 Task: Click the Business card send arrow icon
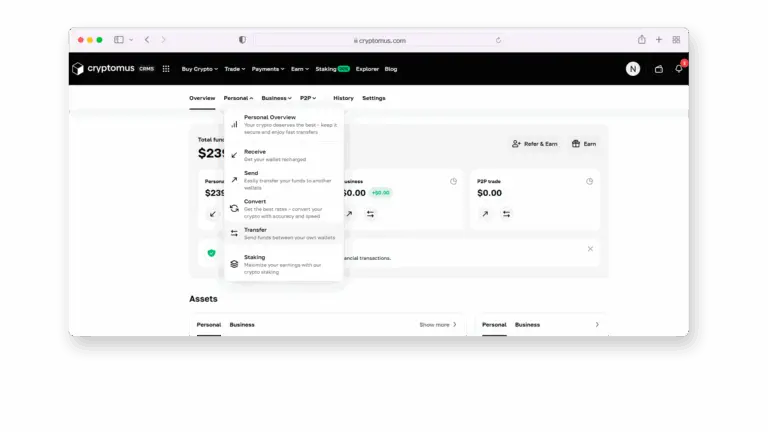[349, 214]
